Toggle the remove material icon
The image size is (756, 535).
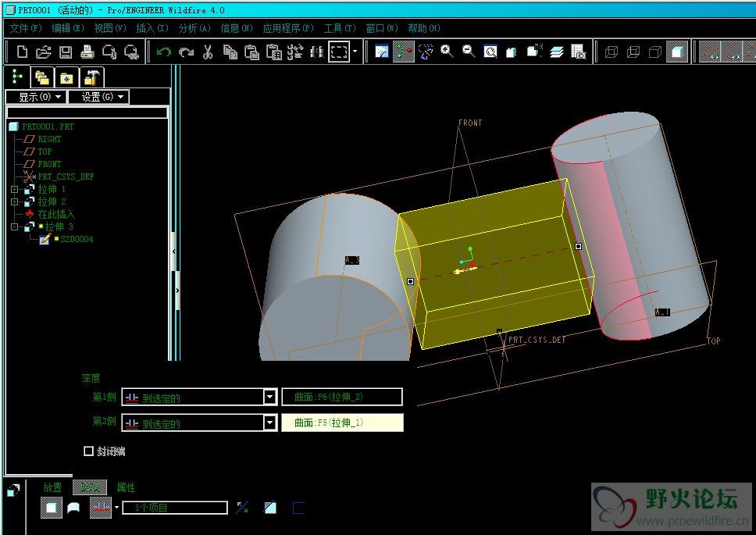pyautogui.click(x=270, y=508)
